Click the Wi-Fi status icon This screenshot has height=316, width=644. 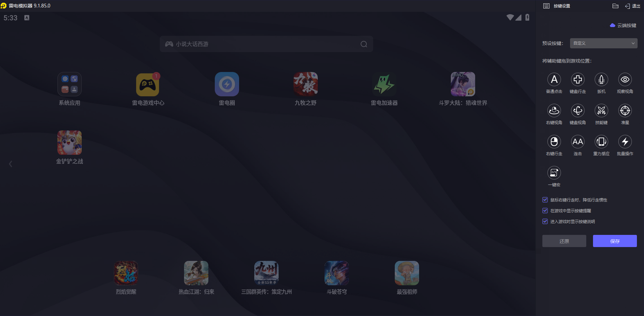pos(510,17)
